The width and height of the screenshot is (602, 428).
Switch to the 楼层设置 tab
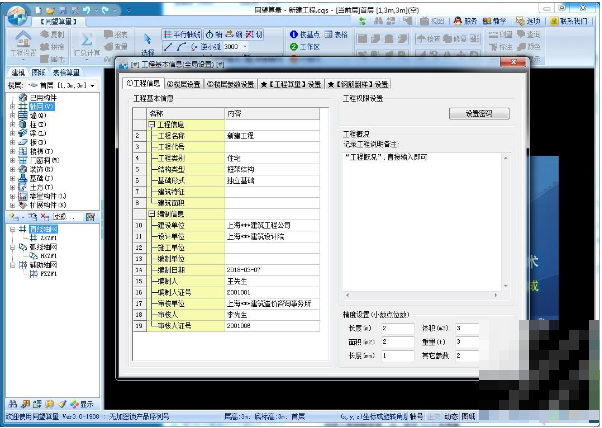click(x=185, y=84)
